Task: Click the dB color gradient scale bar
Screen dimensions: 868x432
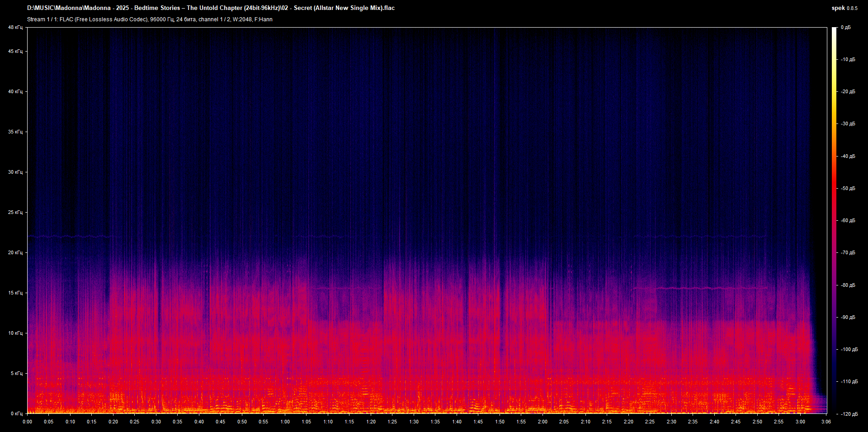Action: [x=834, y=220]
